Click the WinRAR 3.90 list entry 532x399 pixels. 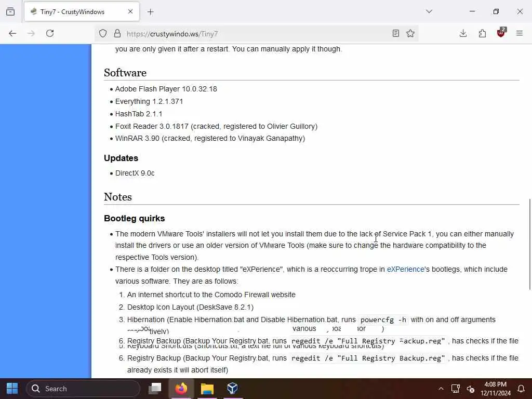210,138
